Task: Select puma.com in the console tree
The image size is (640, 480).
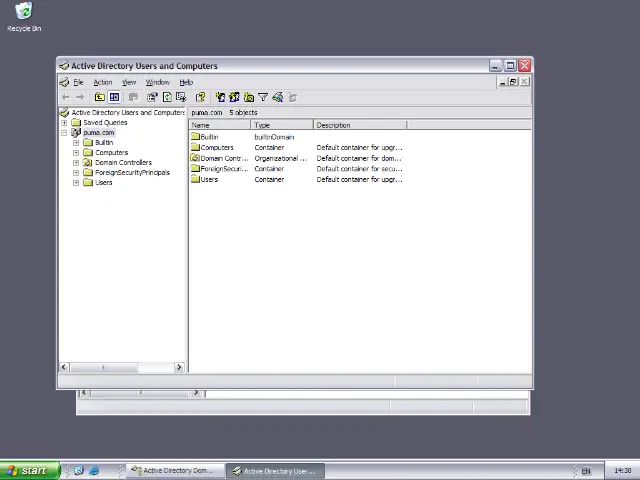Action: point(99,132)
